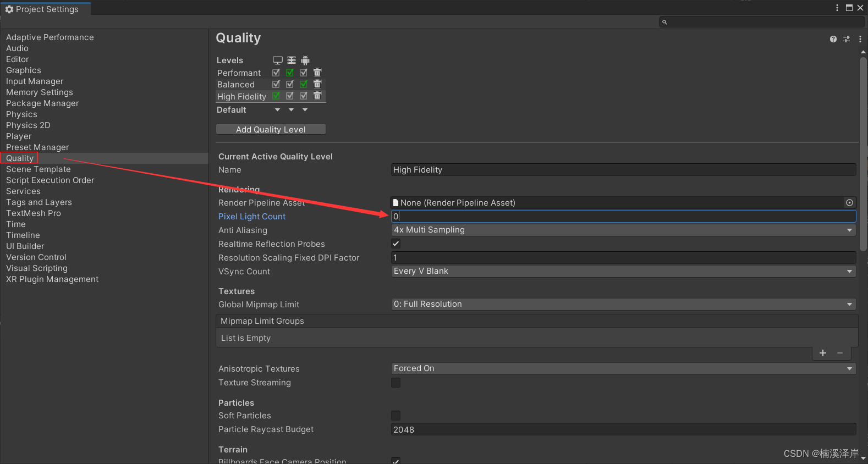Viewport: 868px width, 464px height.
Task: Focus the Pixel Light Count input field
Action: (x=623, y=216)
